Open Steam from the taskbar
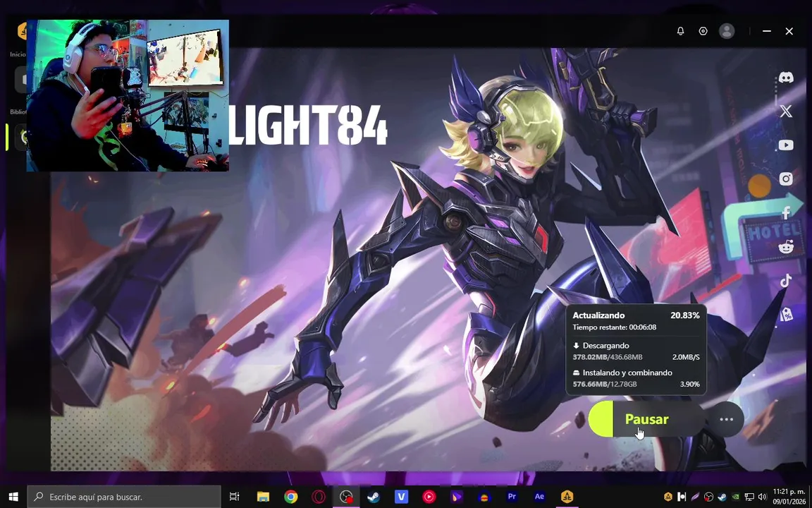This screenshot has height=508, width=812. pyautogui.click(x=373, y=497)
